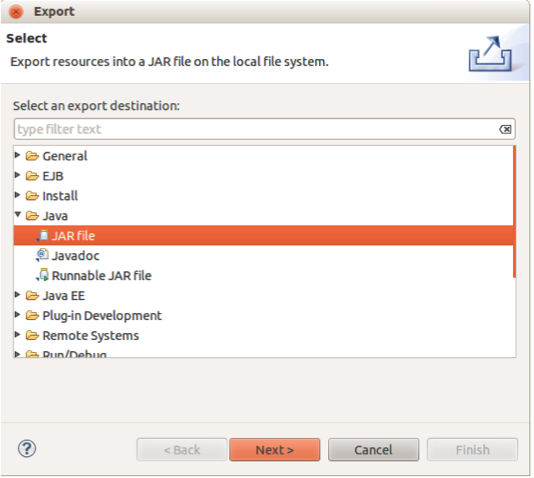534x478 pixels.
Task: Click the General folder icon
Action: click(32, 156)
